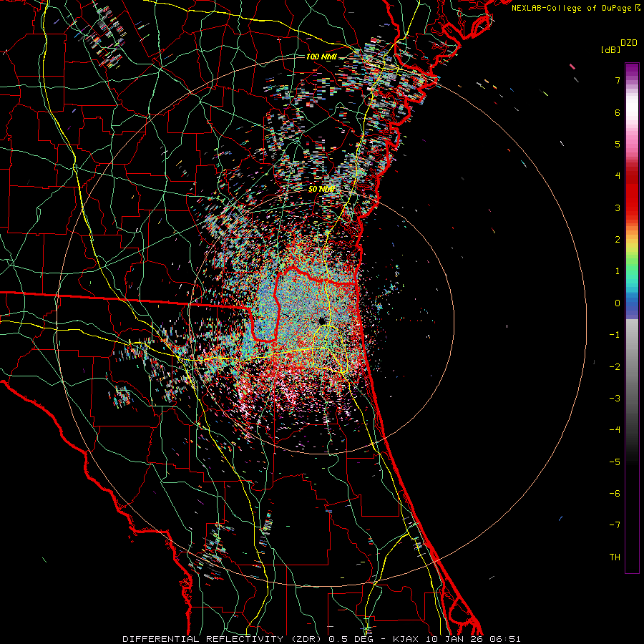Click colorbar tick label 7
Viewport: 644px width, 644px height.
pyautogui.click(x=618, y=80)
